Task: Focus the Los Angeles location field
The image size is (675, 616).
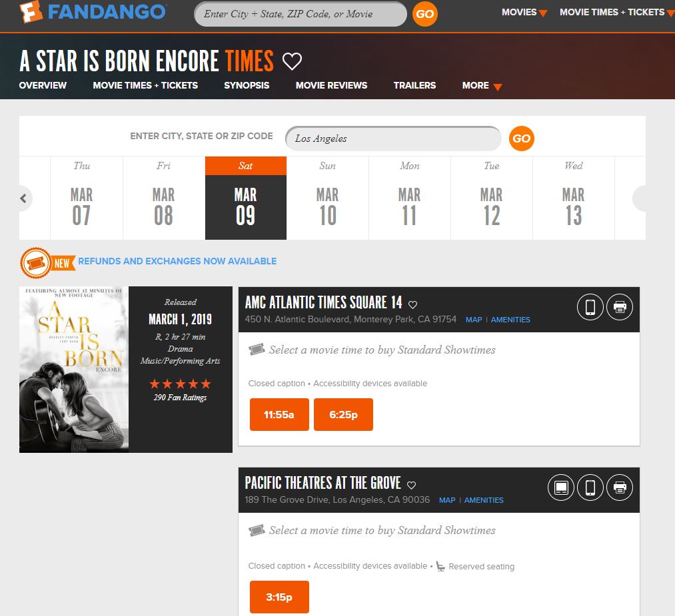Action: click(x=393, y=139)
